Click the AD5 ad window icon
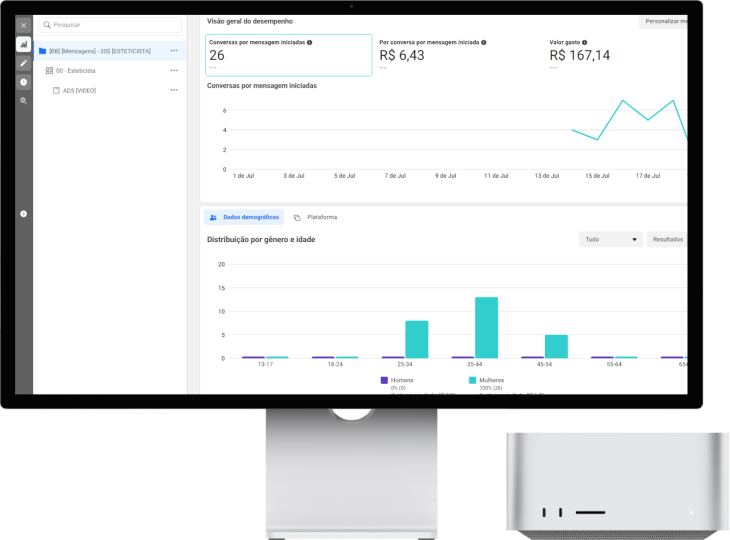 (x=56, y=90)
